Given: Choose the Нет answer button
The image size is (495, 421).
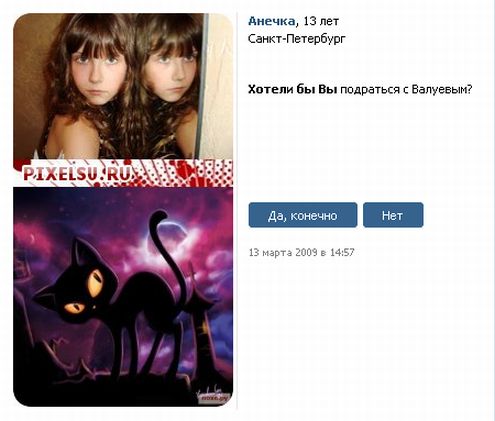Looking at the screenshot, I should (x=393, y=215).
